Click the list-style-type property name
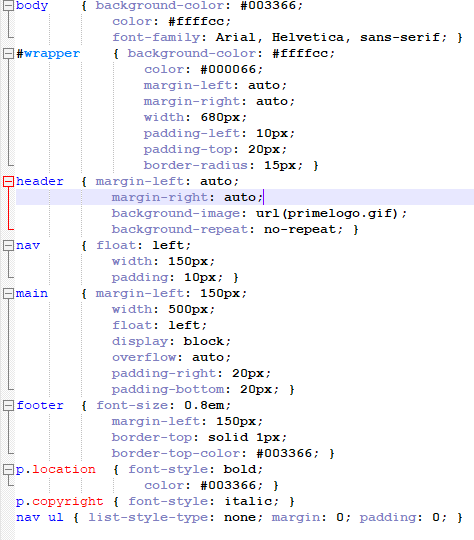Viewport: 474px width, 540px height. (148, 518)
